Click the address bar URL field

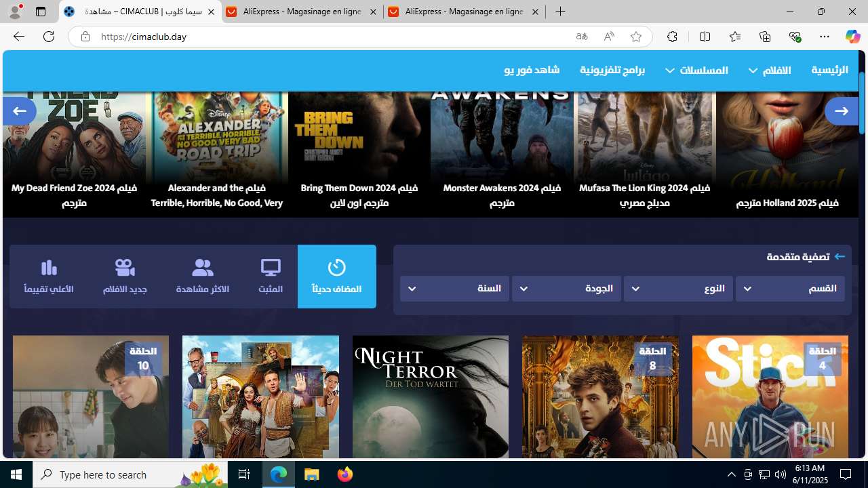(x=332, y=37)
